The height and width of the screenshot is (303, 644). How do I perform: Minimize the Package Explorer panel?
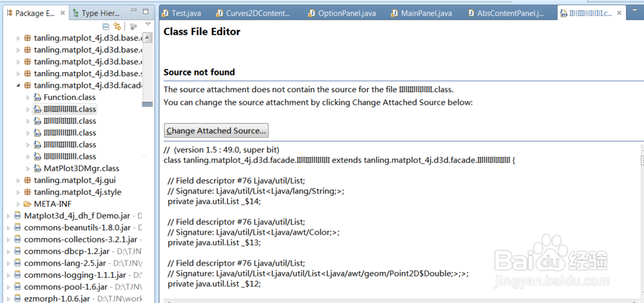click(135, 11)
